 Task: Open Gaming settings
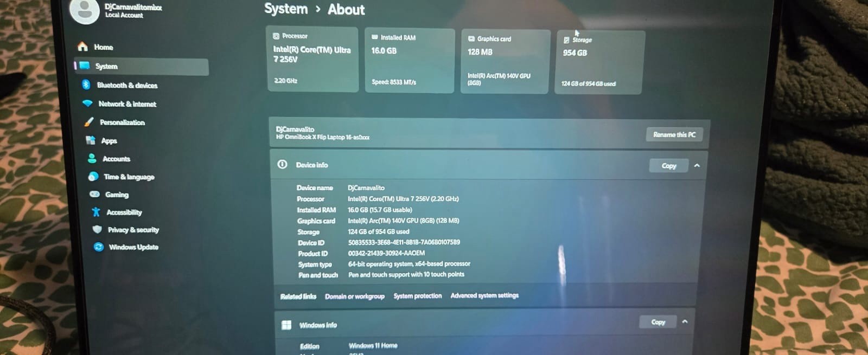[117, 195]
